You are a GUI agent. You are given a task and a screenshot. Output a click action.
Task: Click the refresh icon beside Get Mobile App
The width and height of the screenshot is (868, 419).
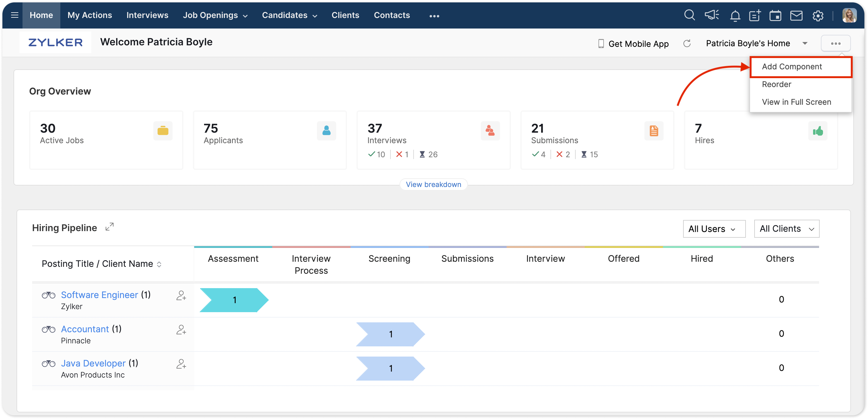687,44
